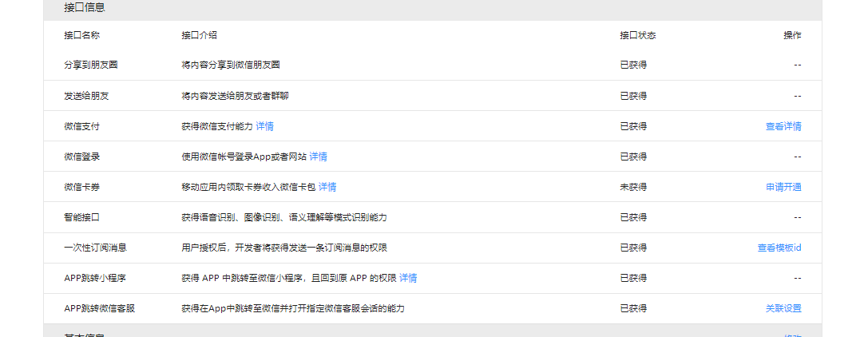The width and height of the screenshot is (868, 337).
Task: Click the 接口状态 column header
Action: click(x=638, y=35)
